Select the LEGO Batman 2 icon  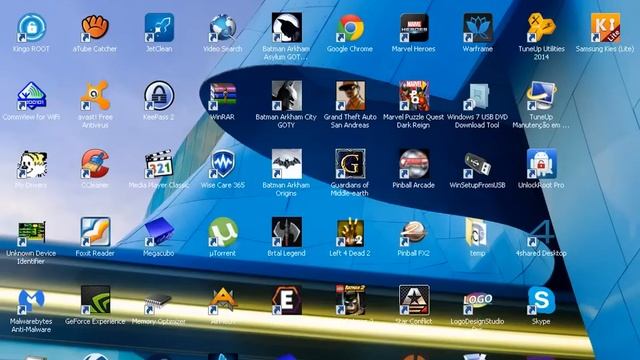350,300
